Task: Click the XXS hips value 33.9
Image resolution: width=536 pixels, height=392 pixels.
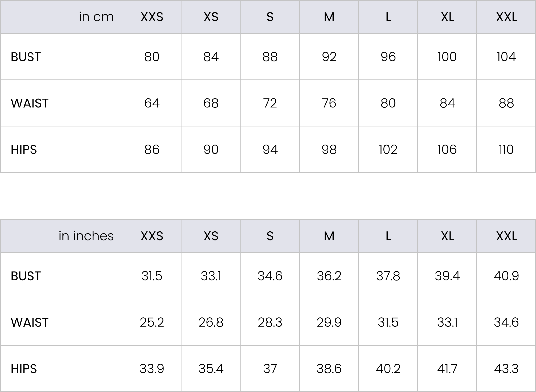Action: point(152,369)
